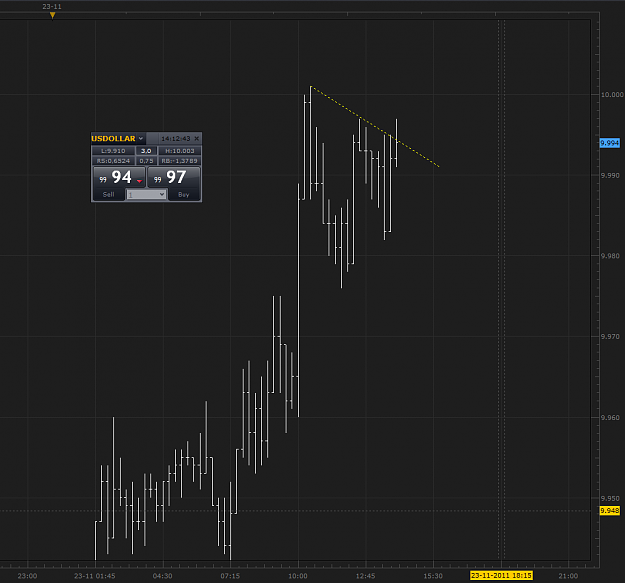Select the yellow dotted trendline

375,126
